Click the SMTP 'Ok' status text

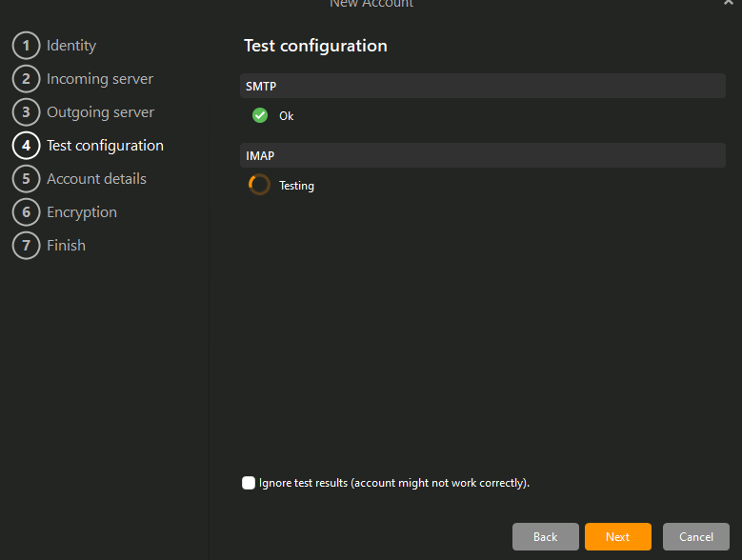(287, 116)
